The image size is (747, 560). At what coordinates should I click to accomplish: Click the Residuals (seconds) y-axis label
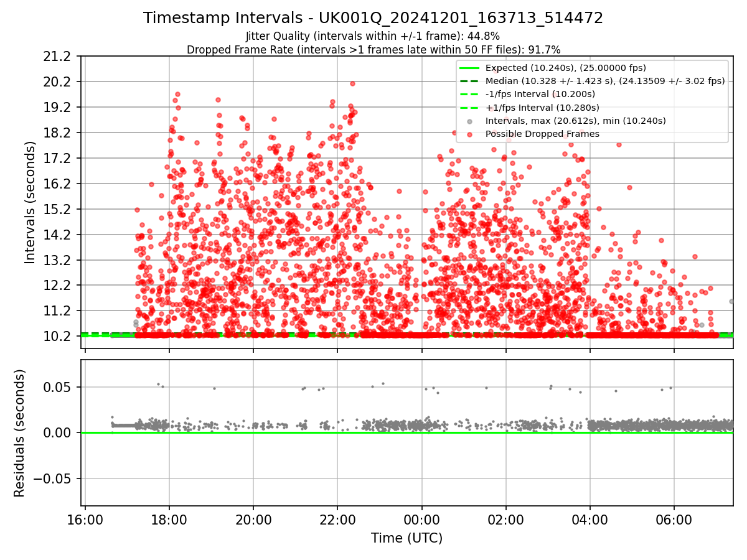[19, 433]
